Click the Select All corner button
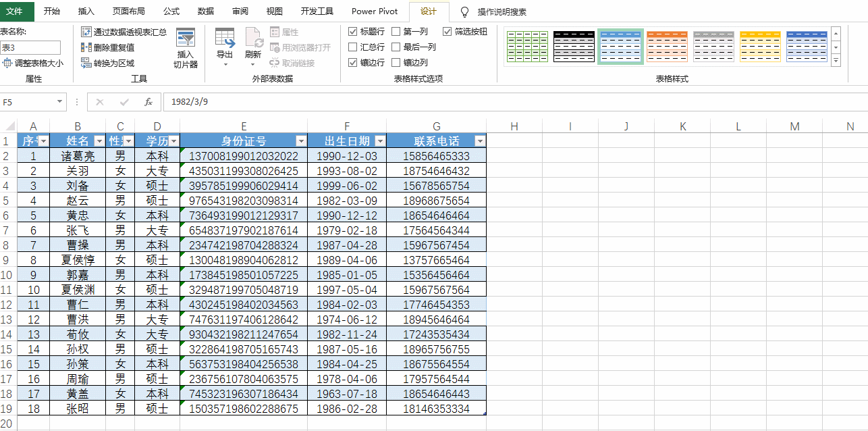This screenshot has width=868, height=431. click(8, 126)
